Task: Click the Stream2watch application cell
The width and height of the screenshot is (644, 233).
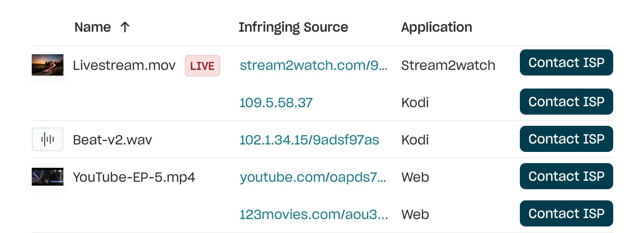Action: 448,65
